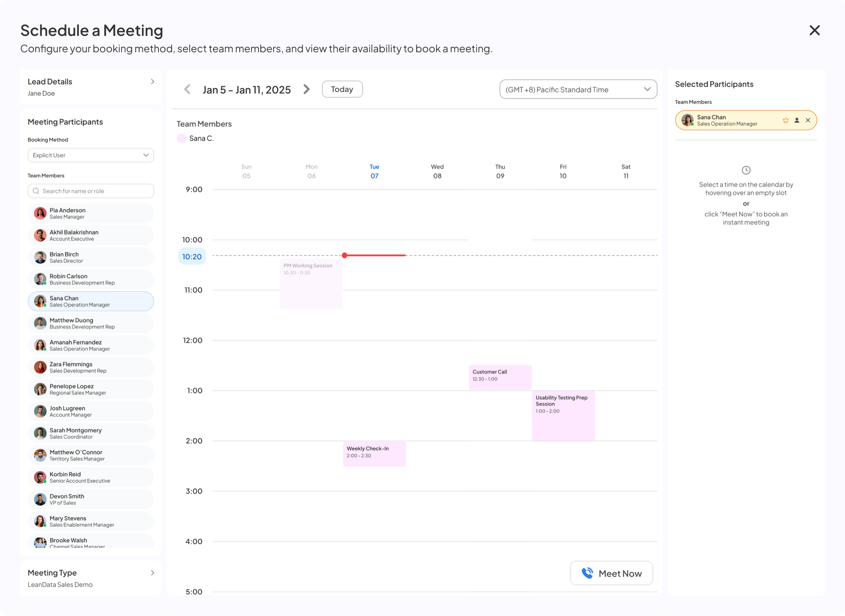The image size is (845, 616).
Task: Open the Booking Method dropdown
Action: point(91,155)
